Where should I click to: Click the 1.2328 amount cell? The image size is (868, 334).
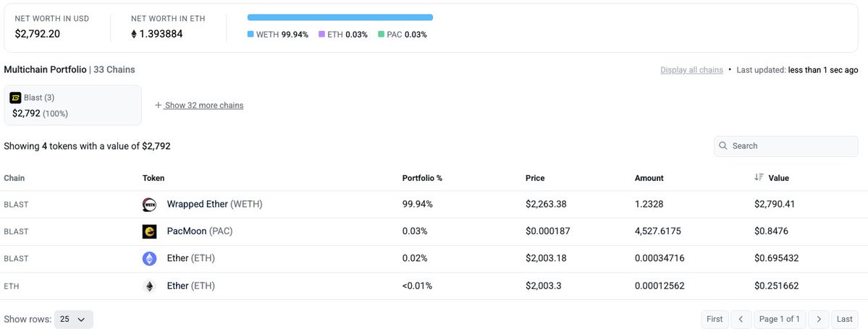pyautogui.click(x=649, y=204)
